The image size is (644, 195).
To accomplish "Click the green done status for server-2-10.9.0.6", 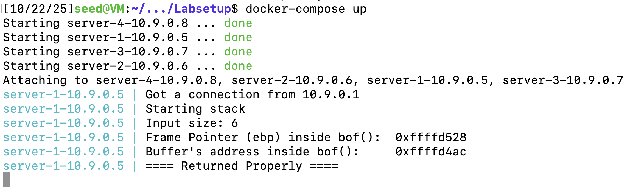I will (238, 66).
